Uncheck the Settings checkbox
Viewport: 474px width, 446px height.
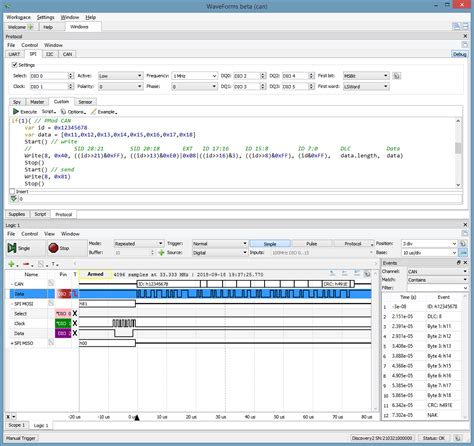[x=15, y=65]
